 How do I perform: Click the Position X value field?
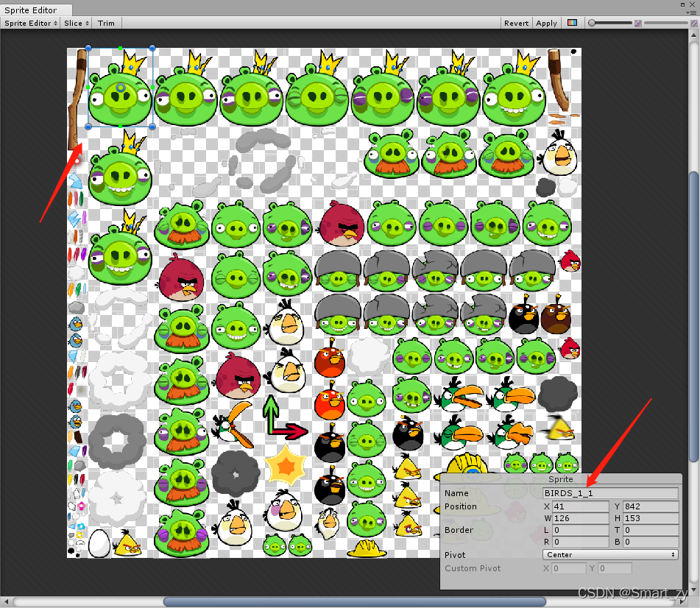point(581,506)
